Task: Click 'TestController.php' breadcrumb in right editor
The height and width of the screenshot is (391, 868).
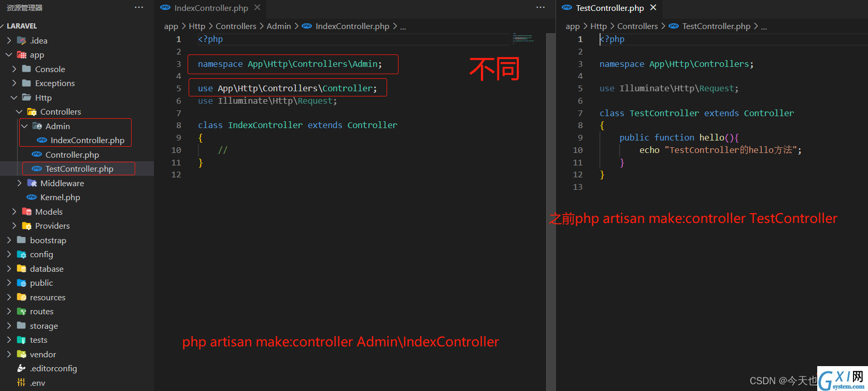Action: 716,26
